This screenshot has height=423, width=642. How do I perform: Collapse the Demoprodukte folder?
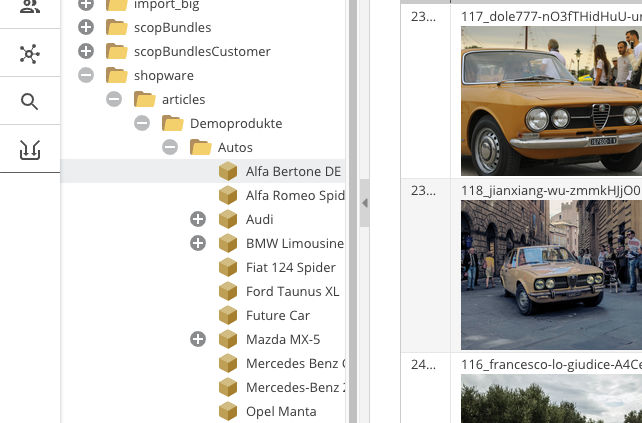[x=142, y=123]
